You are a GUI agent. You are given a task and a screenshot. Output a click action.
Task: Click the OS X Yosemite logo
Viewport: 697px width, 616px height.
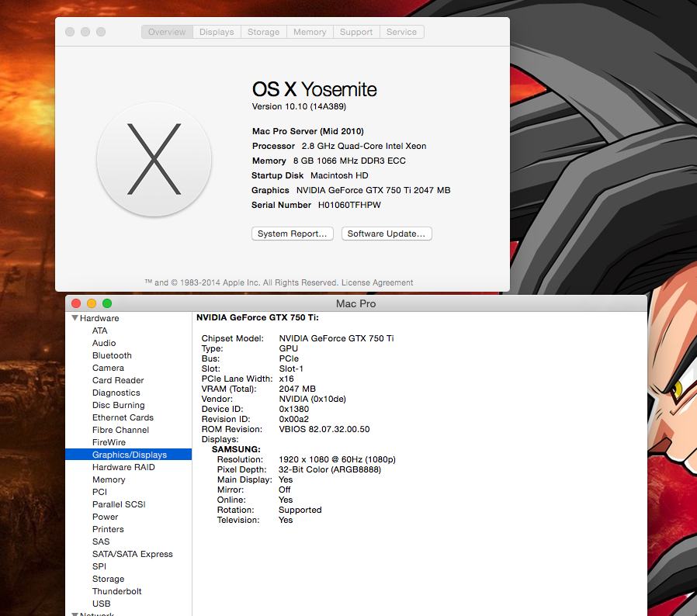(154, 160)
